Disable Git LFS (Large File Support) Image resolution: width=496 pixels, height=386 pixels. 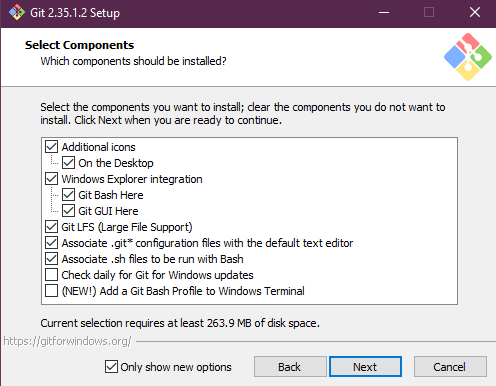click(x=51, y=227)
